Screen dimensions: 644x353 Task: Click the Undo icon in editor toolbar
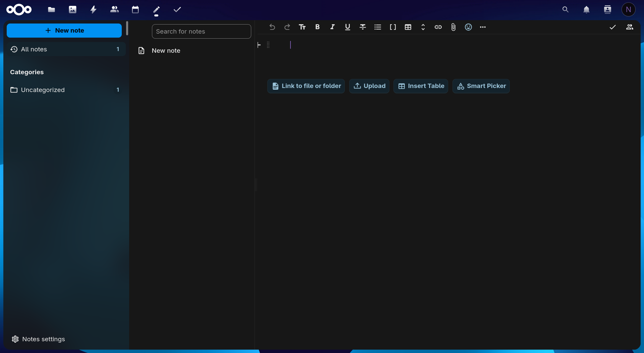(272, 27)
